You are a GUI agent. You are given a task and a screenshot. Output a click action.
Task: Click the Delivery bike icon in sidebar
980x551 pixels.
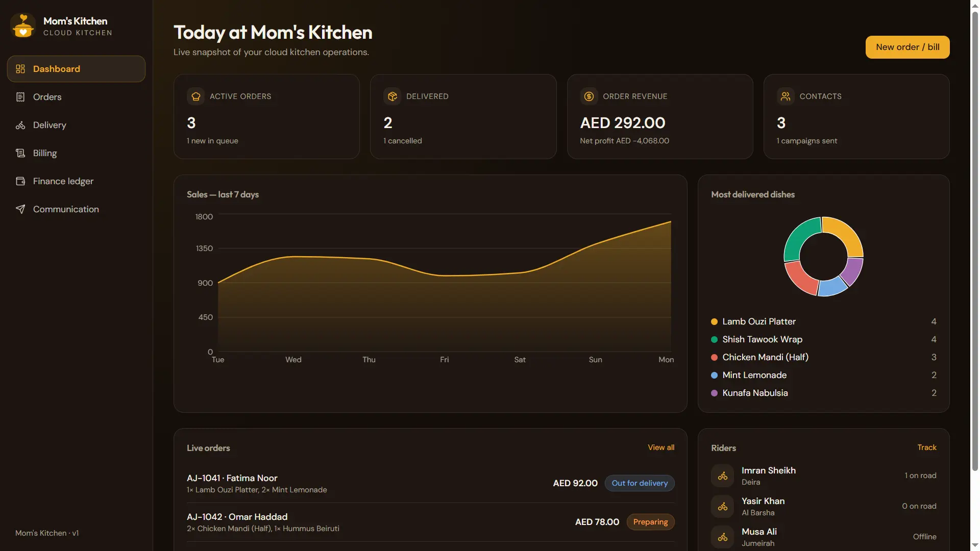(x=20, y=125)
